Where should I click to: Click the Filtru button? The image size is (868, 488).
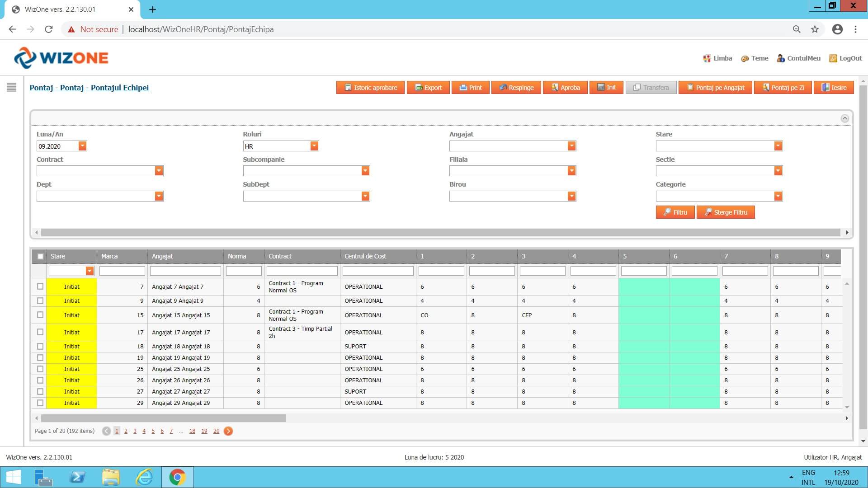[675, 212]
